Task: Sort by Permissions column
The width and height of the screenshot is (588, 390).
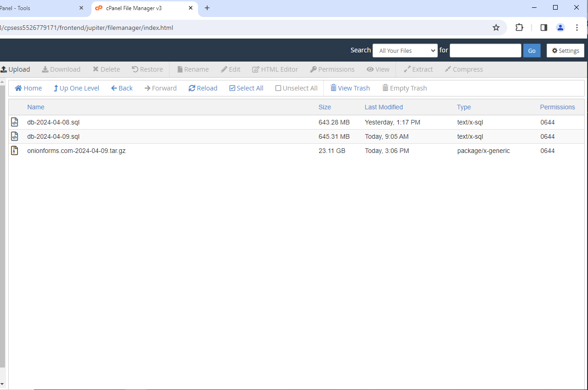Action: 557,107
